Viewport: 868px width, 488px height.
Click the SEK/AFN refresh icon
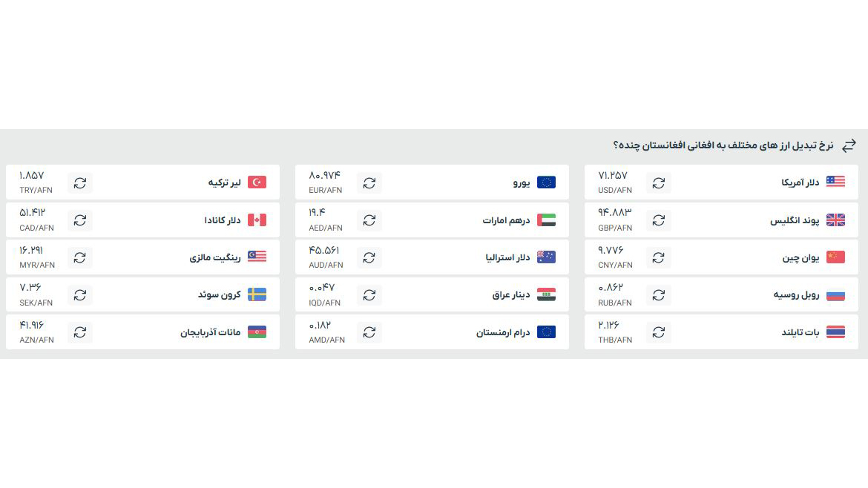[x=79, y=295]
